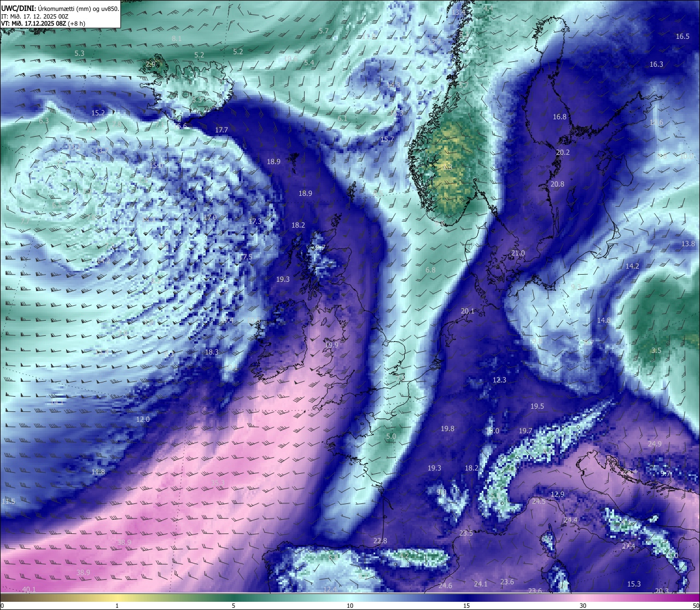This screenshot has width=700, height=610.
Task: Click the 15.7 value on the map
Action: coord(387,139)
